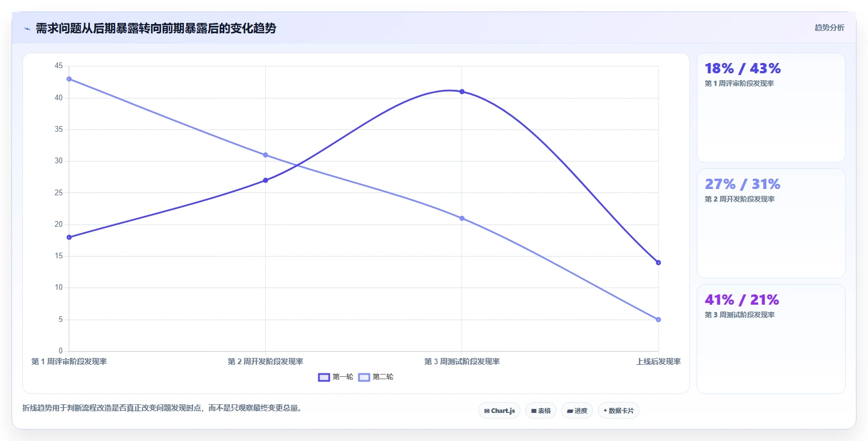This screenshot has width=868, height=441.
Task: Click the Chart.js tag button
Action: (x=499, y=411)
